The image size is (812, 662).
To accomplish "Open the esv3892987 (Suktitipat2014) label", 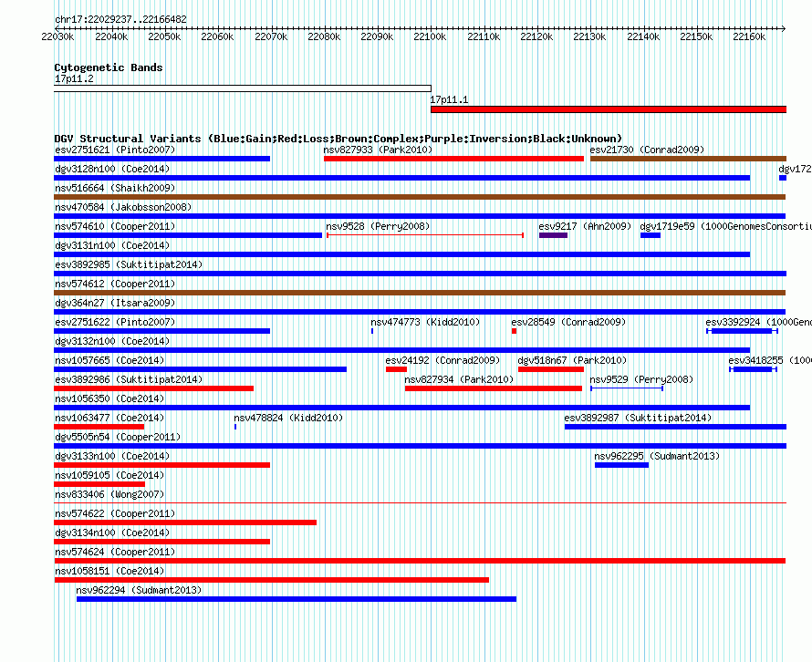I will coord(638,418).
